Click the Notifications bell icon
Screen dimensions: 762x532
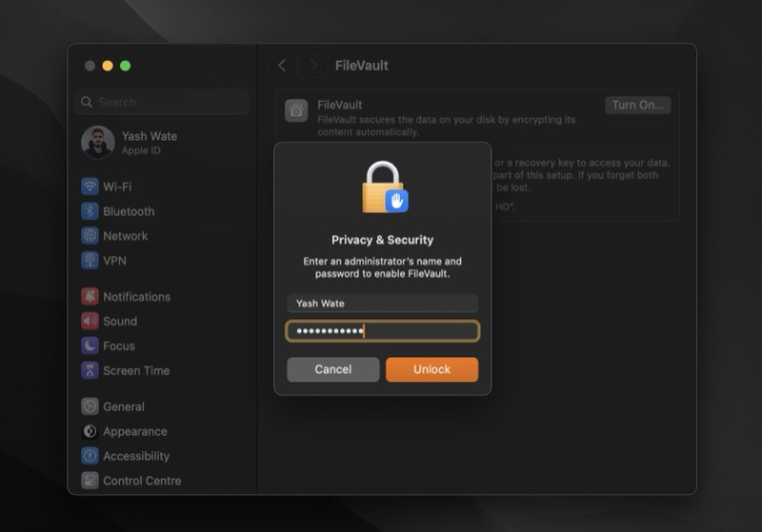click(90, 297)
